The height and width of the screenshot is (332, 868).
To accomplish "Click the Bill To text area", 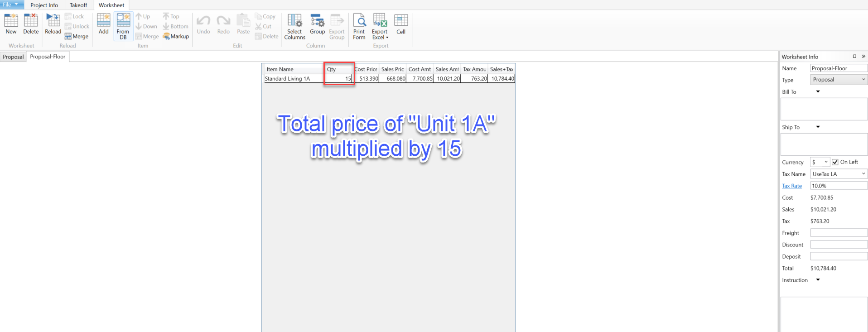I will pyautogui.click(x=824, y=109).
